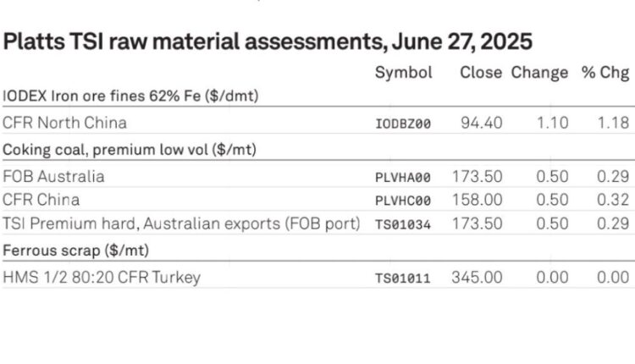Click the Ferrous scrap section heading

coord(75,251)
